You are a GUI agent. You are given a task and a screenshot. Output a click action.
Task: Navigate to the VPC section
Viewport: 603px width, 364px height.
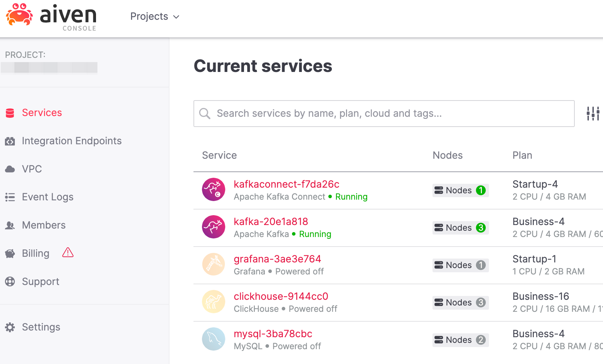(32, 169)
